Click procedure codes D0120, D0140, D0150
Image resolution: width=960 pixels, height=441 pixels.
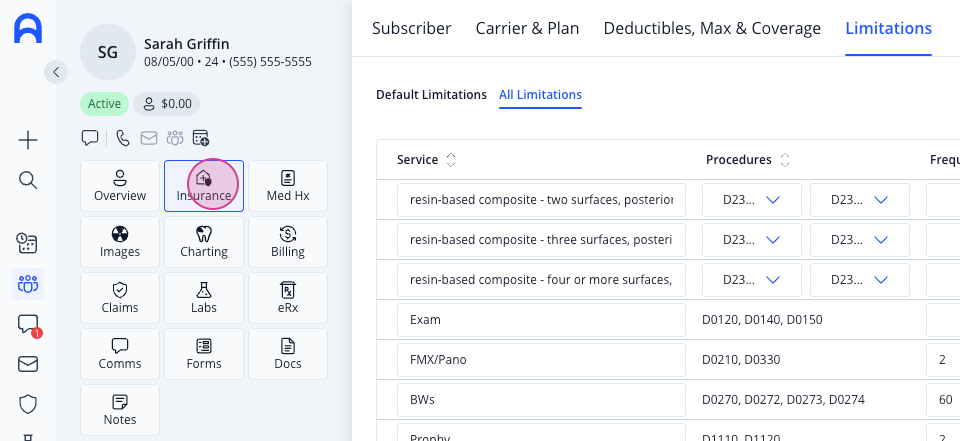762,320
